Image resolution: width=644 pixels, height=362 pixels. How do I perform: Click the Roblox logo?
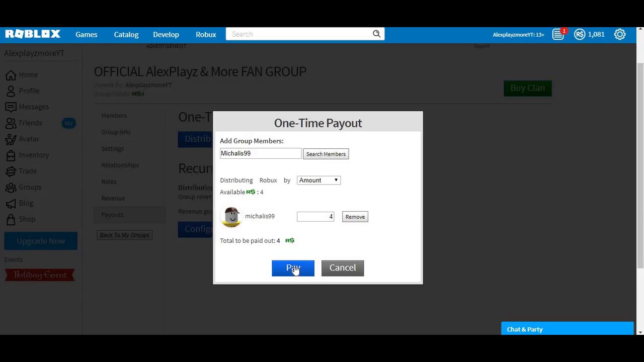pos(33,34)
